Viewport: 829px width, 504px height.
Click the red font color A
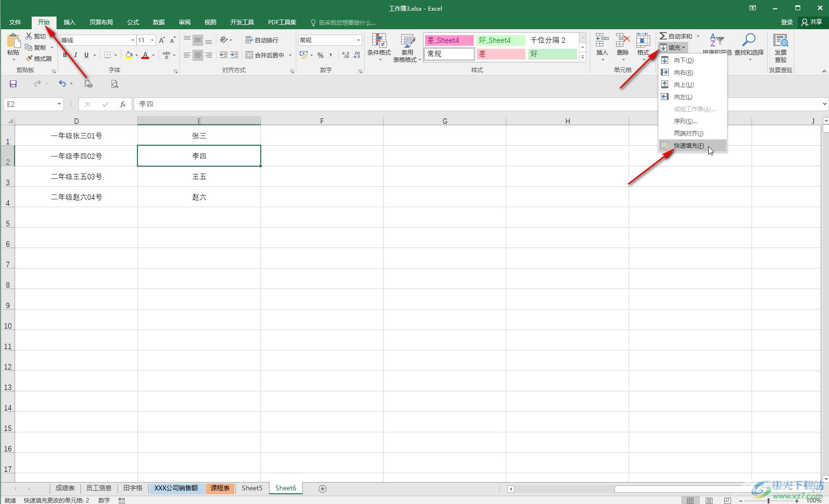pos(145,55)
